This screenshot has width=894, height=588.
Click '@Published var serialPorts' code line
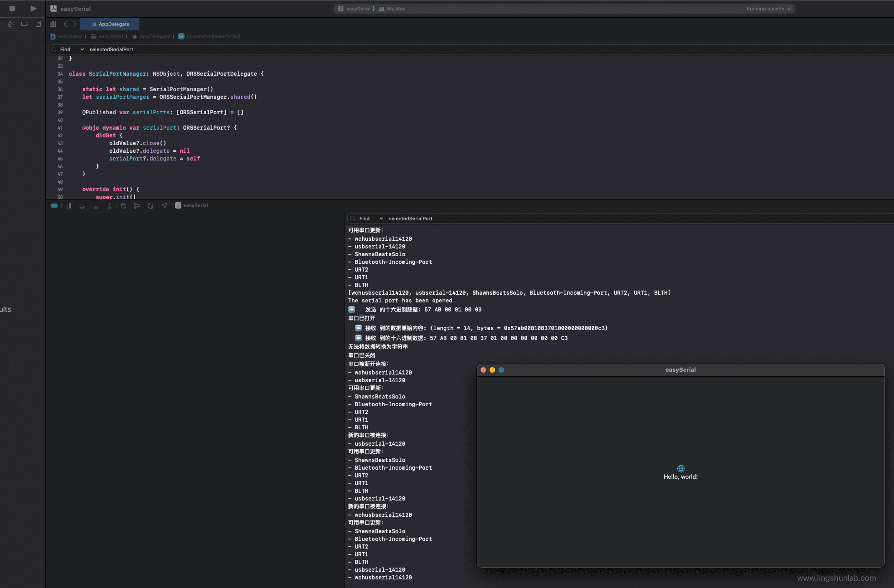163,112
